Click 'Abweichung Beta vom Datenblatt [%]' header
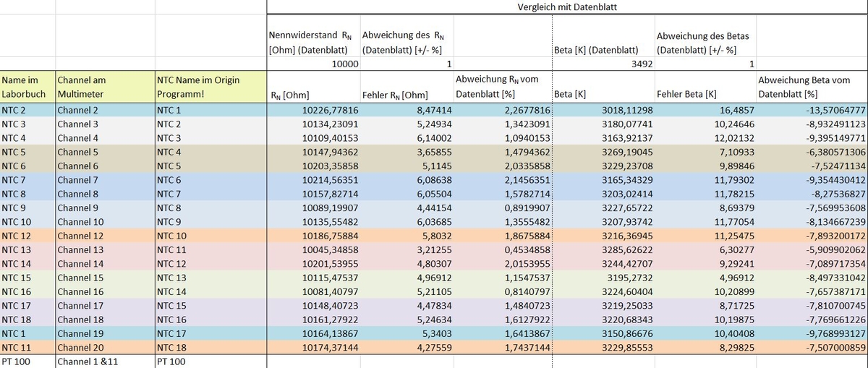868x368 pixels. [x=812, y=87]
